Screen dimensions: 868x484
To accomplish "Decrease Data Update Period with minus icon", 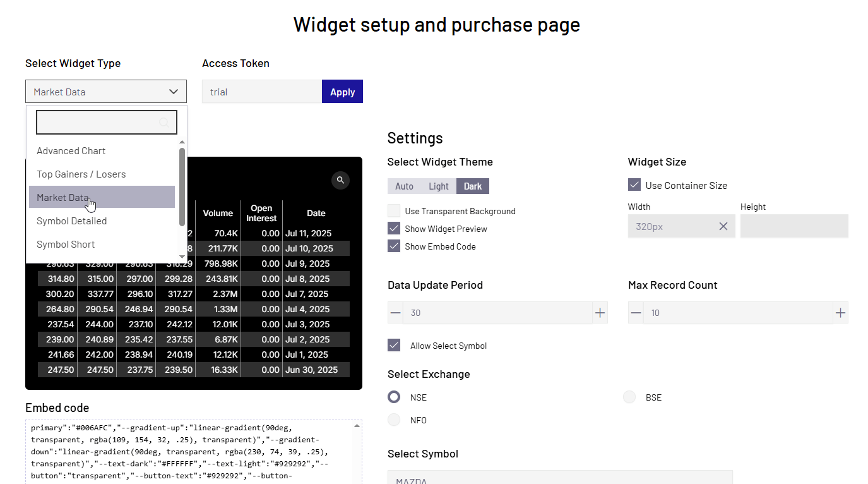I will pos(396,313).
